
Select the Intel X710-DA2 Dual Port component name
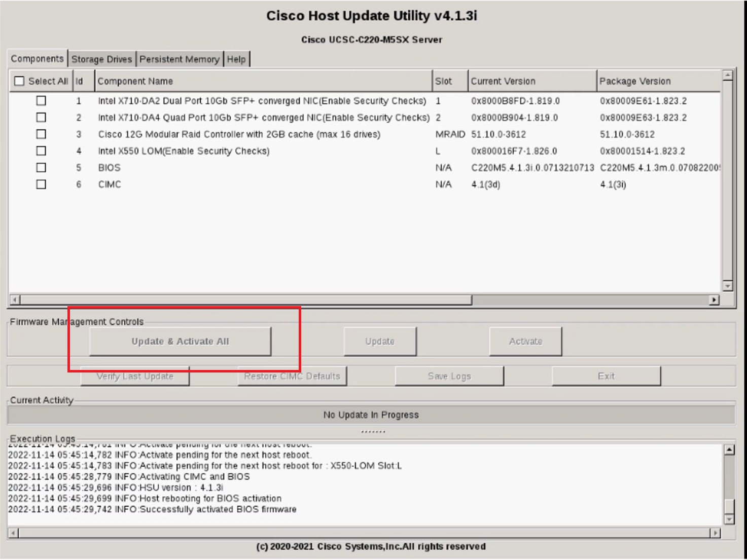(262, 101)
